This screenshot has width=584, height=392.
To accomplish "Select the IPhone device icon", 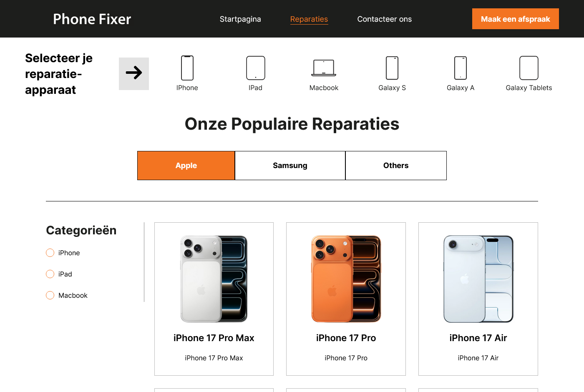I will (x=187, y=68).
